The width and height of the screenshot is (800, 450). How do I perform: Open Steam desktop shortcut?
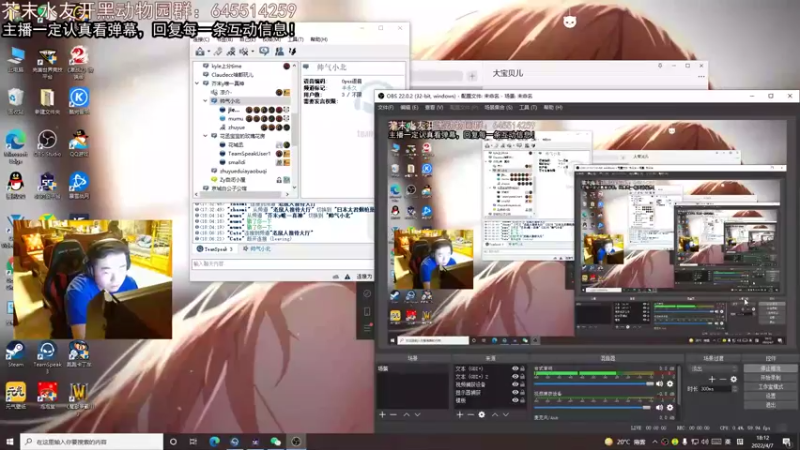point(15,354)
